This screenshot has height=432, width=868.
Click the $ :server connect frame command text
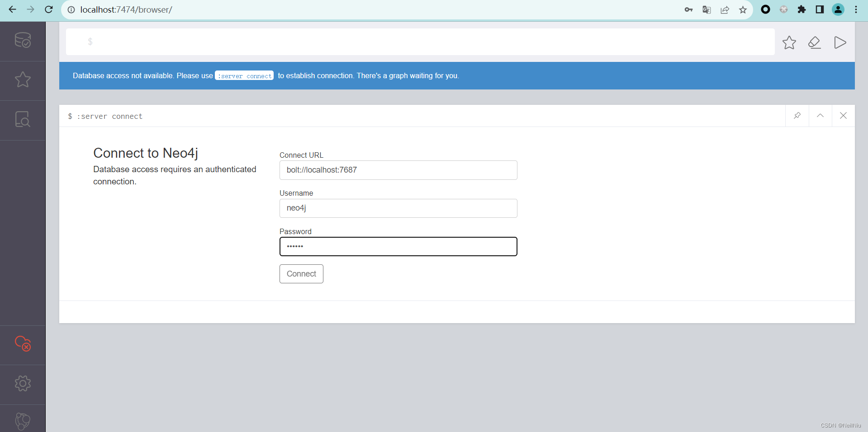coord(105,116)
